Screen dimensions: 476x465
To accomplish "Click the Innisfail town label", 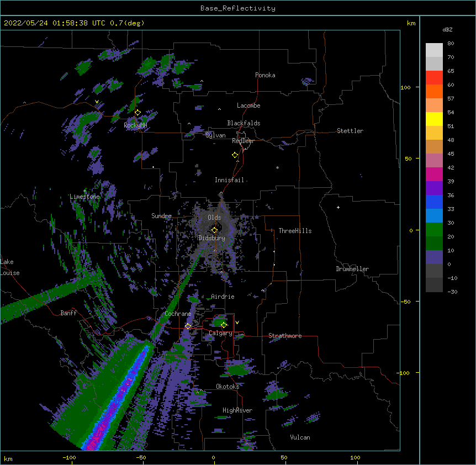I will tap(229, 180).
